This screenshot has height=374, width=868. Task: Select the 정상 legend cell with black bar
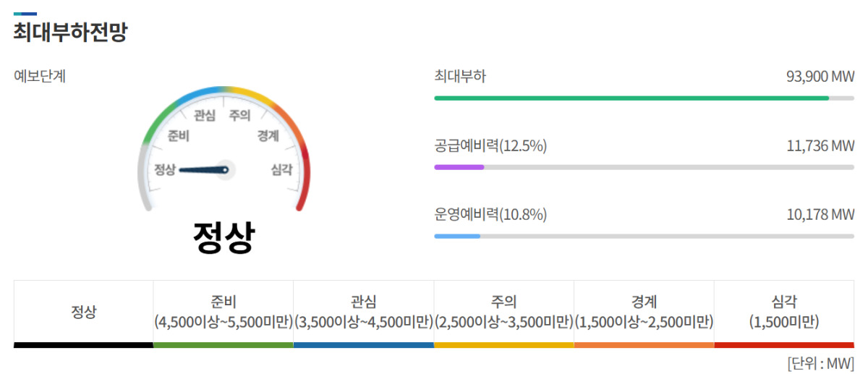(83, 314)
